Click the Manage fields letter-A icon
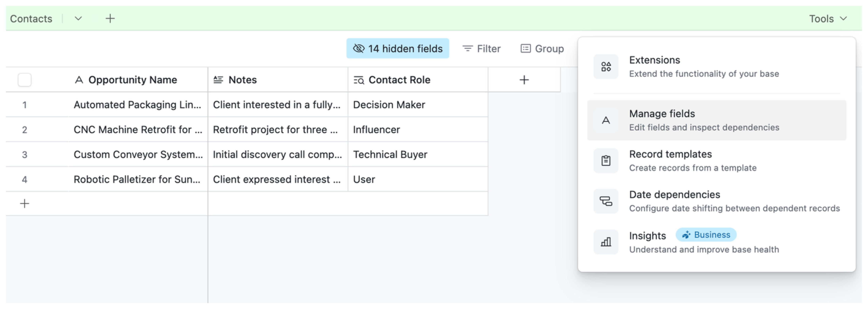 click(x=605, y=120)
